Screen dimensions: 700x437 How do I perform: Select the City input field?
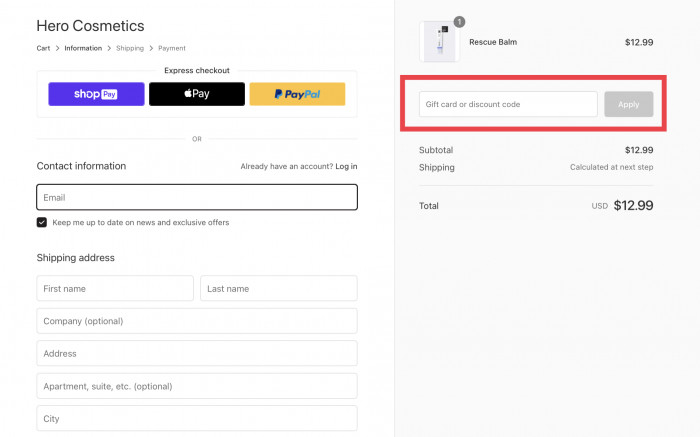point(197,418)
